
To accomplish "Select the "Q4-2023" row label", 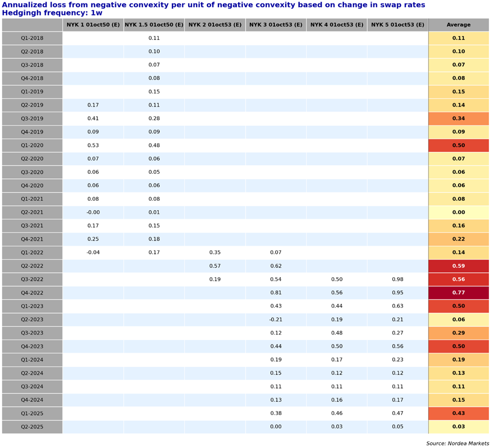I will coord(32,346).
